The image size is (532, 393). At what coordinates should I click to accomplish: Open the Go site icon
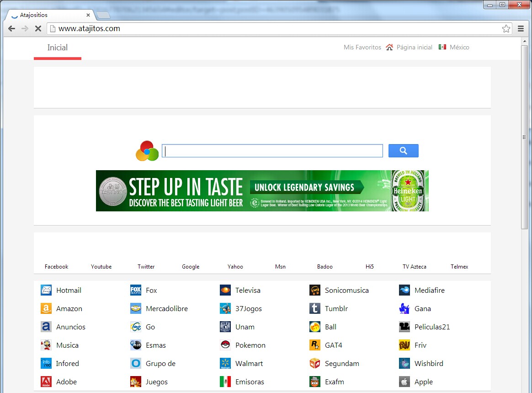[x=136, y=327]
